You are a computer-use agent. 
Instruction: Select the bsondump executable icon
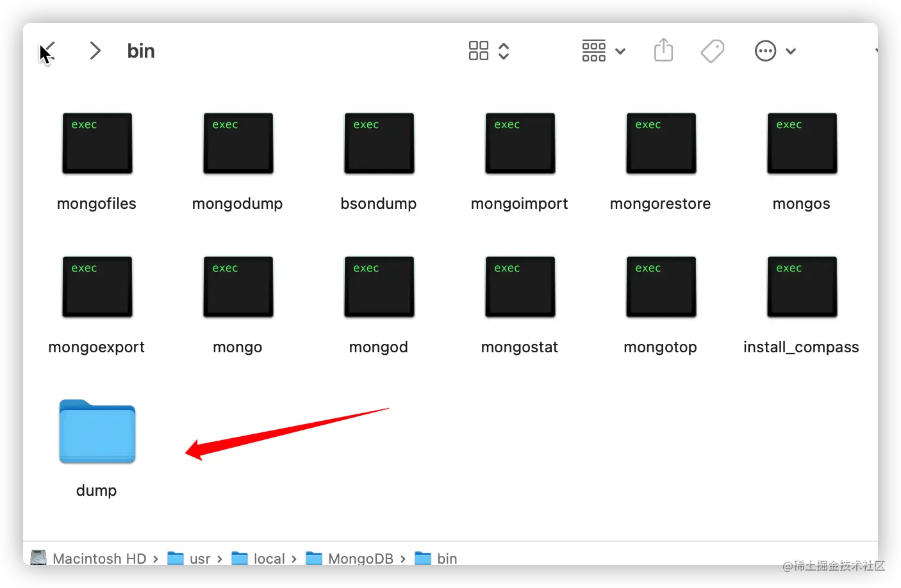[x=379, y=143]
